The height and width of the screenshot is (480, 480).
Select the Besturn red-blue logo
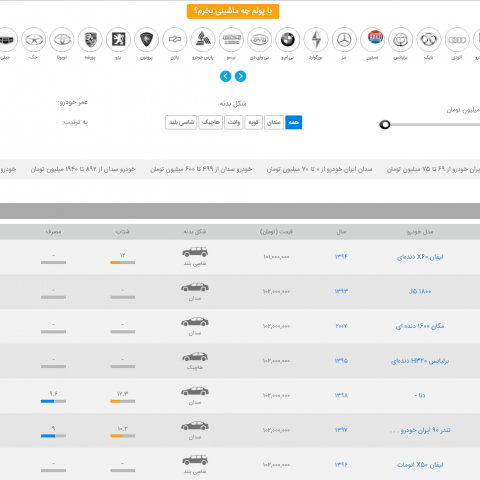coord(372,40)
